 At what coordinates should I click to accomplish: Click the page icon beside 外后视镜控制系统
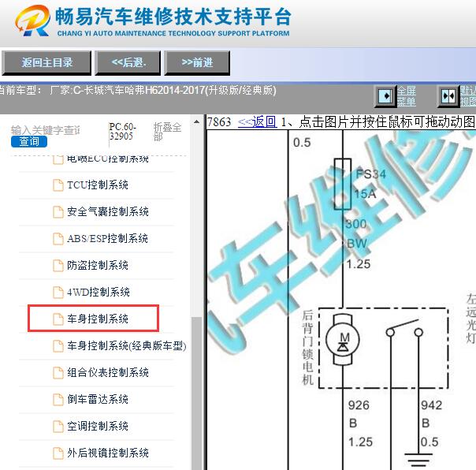pos(58,453)
